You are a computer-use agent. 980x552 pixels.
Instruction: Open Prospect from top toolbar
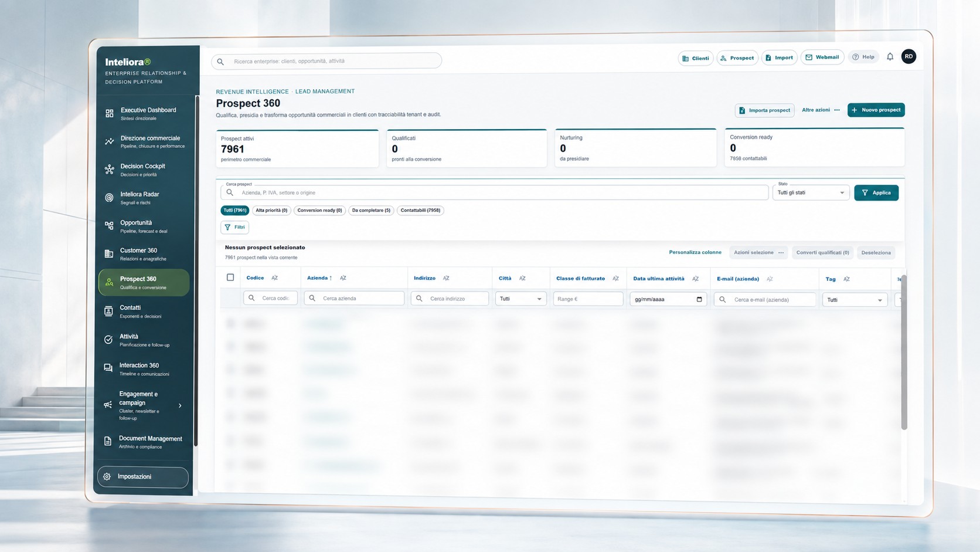click(x=737, y=58)
